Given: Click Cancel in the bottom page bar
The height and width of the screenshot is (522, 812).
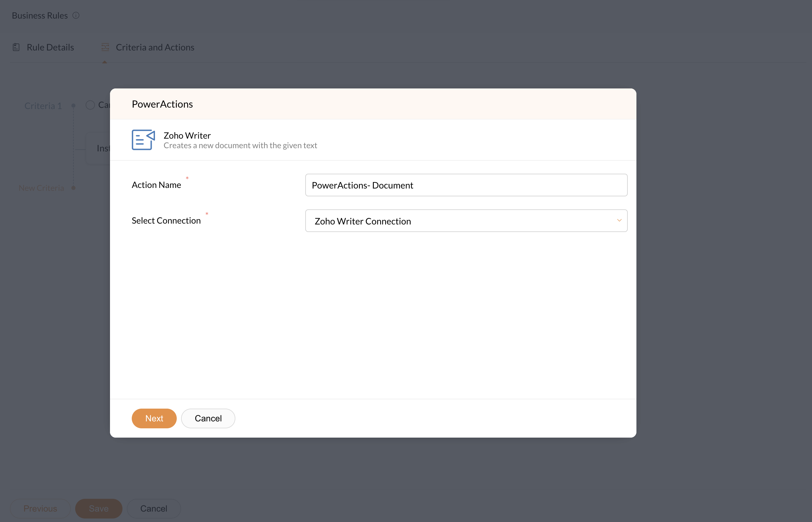Looking at the screenshot, I should tap(154, 508).
